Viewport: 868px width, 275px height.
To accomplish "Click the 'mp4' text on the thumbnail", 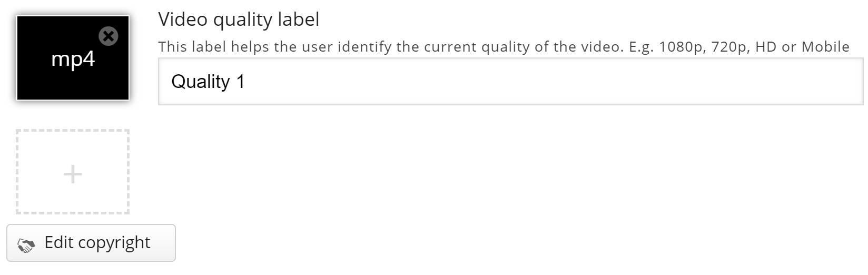I will pyautogui.click(x=73, y=60).
